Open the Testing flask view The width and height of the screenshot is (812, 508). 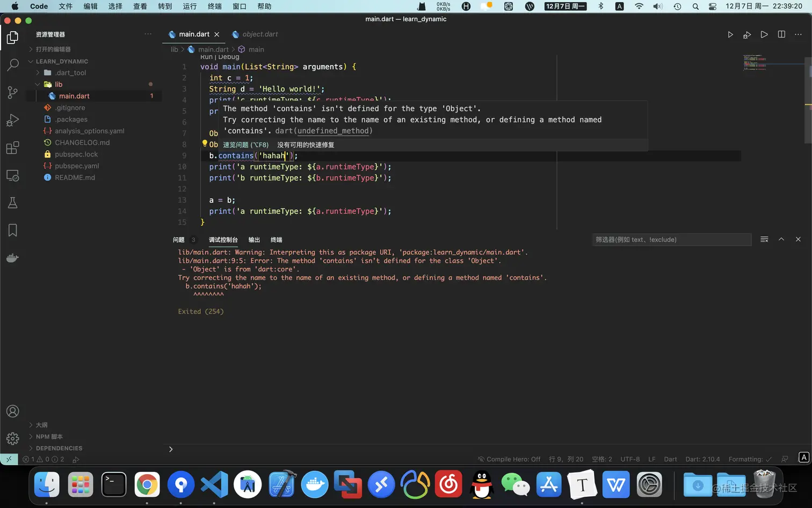coord(13,203)
